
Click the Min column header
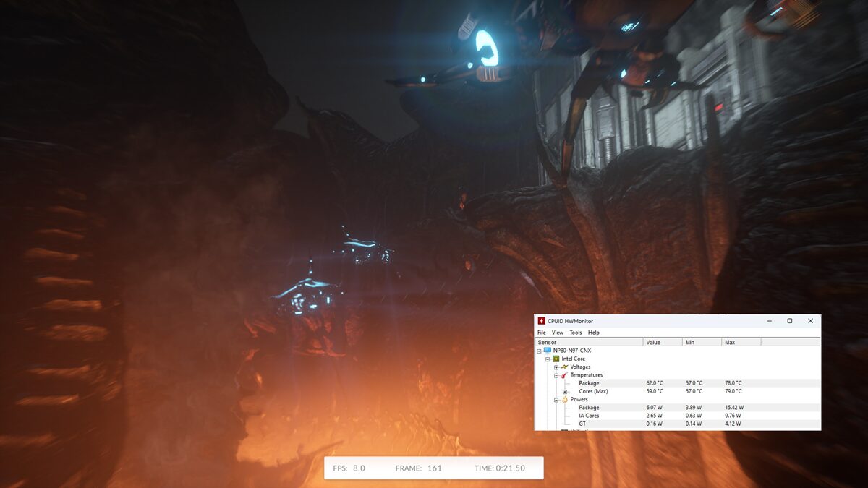(x=702, y=342)
